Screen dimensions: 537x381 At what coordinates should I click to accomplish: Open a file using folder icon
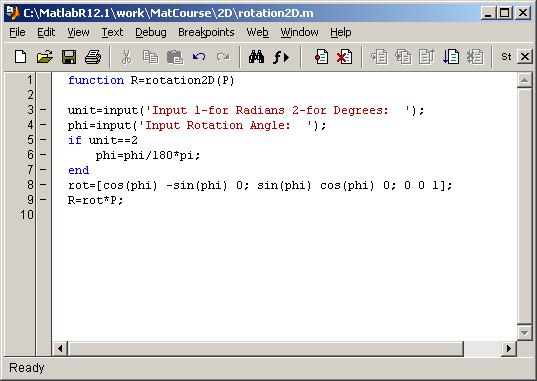pyautogui.click(x=45, y=57)
